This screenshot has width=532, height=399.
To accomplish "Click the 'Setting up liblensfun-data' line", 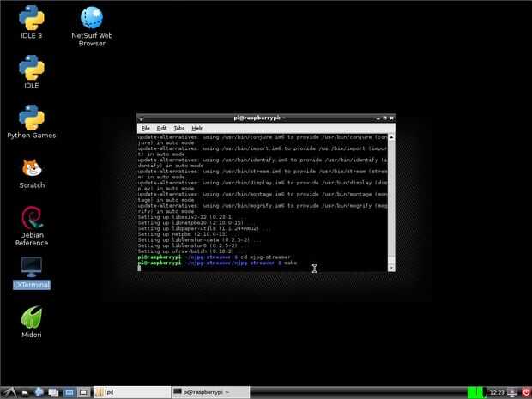I will pyautogui.click(x=199, y=239).
